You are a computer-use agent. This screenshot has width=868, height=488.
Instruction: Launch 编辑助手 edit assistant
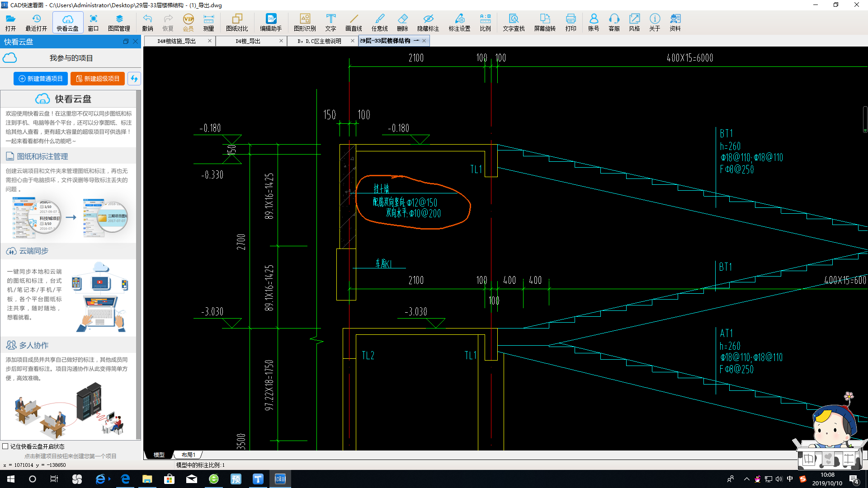271,22
